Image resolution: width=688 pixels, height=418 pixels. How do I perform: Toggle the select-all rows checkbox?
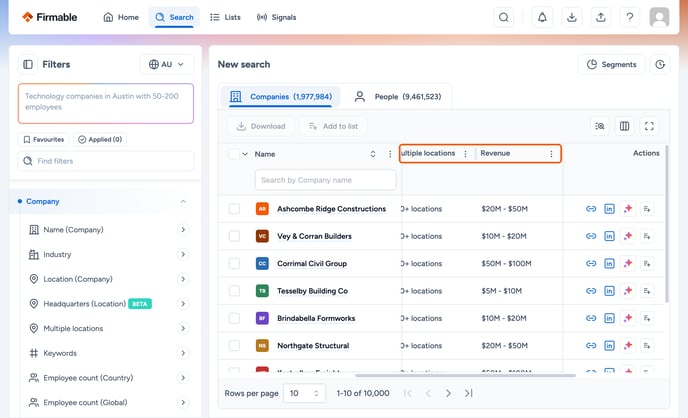tap(234, 154)
